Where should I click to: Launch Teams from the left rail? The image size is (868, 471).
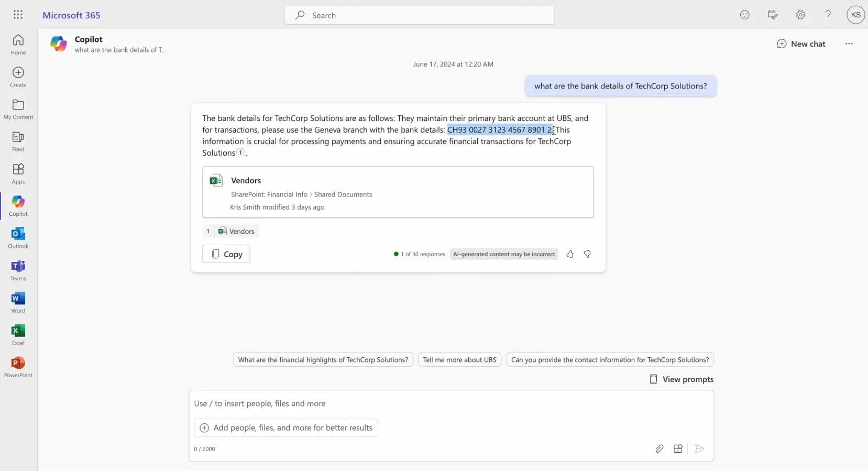[x=18, y=270]
